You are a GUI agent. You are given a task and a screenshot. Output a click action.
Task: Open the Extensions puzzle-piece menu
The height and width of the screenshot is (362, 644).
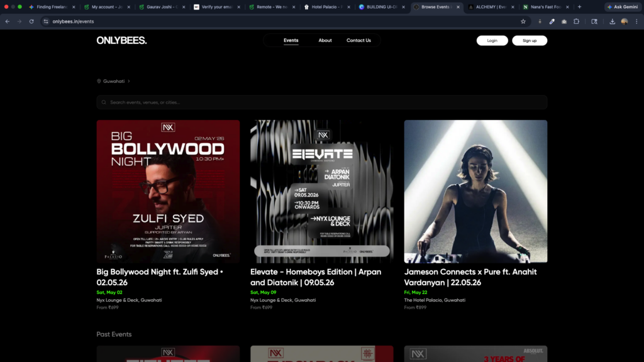(x=576, y=21)
